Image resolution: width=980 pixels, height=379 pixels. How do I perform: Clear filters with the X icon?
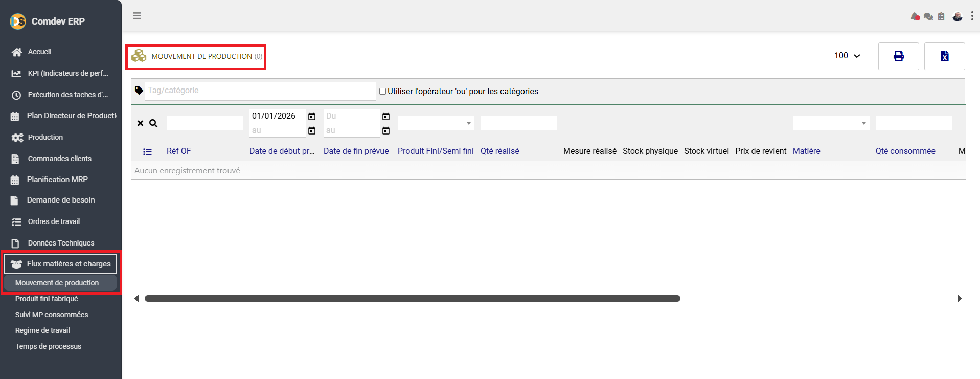coord(140,123)
